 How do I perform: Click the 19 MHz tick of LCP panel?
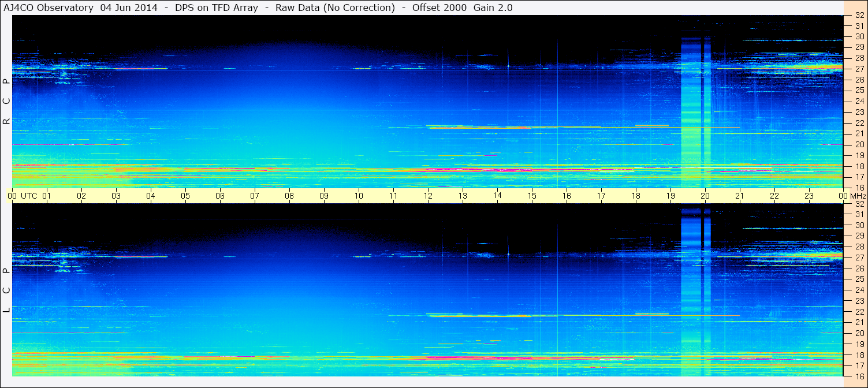tap(859, 344)
